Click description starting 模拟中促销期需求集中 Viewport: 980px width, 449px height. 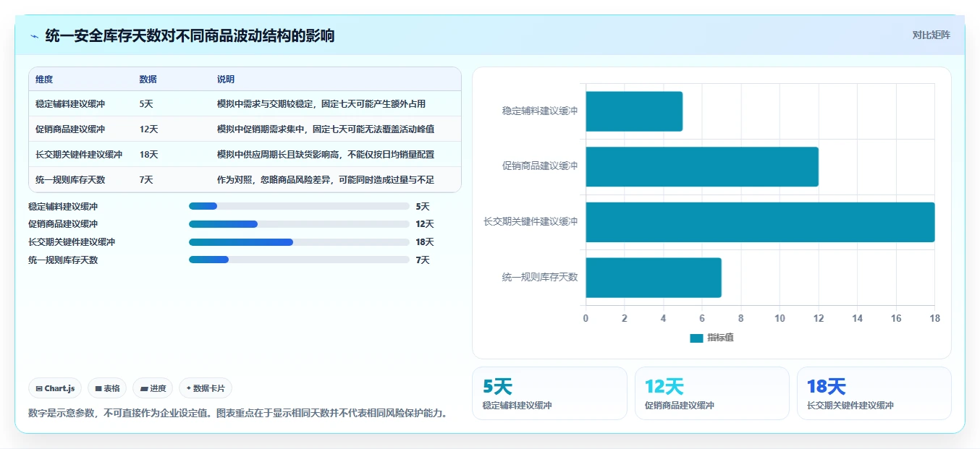tap(326, 129)
